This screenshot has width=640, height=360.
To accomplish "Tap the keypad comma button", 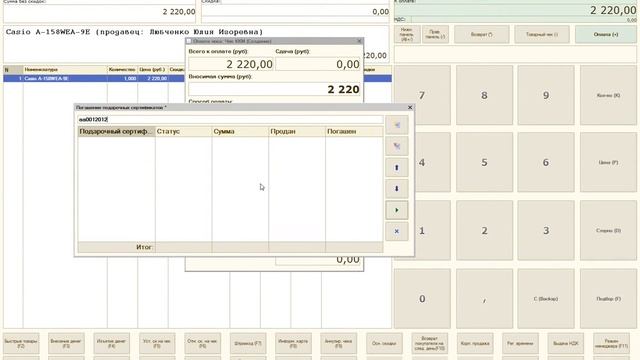I will click(x=484, y=299).
